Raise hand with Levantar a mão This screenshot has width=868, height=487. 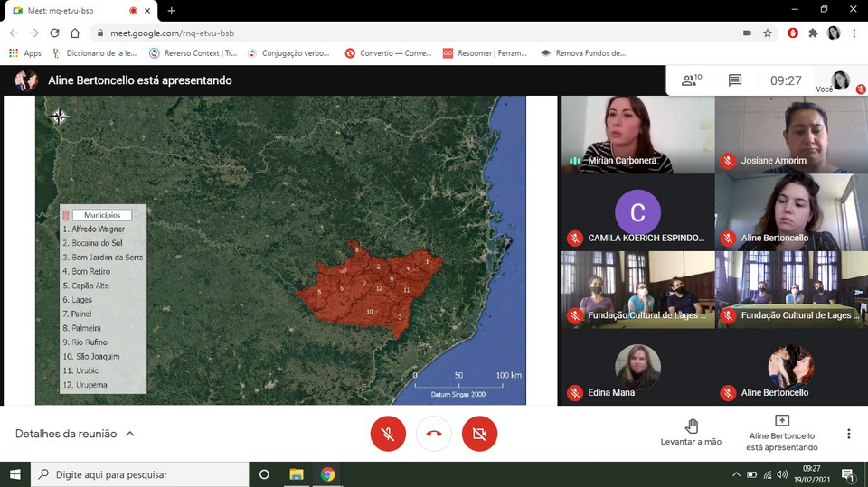click(691, 432)
